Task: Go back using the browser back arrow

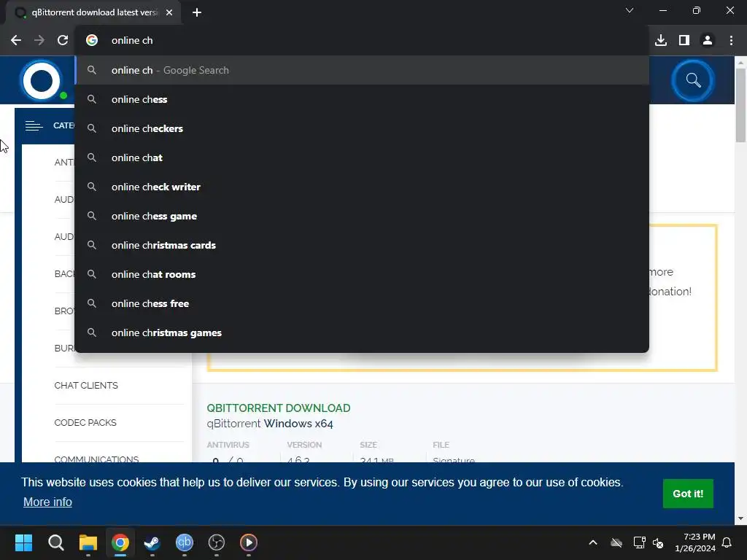Action: [16, 41]
